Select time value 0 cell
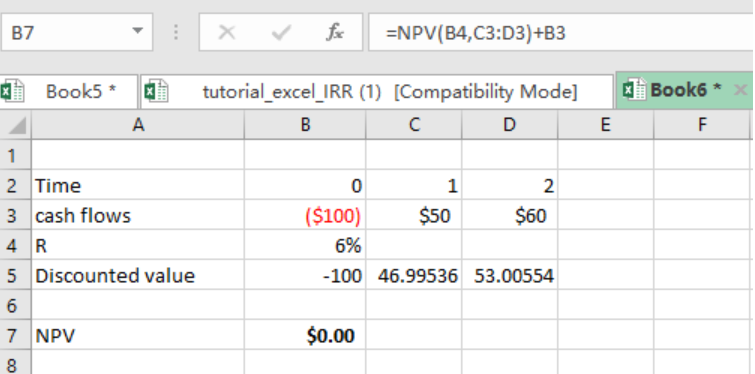This screenshot has width=755, height=374. point(305,185)
